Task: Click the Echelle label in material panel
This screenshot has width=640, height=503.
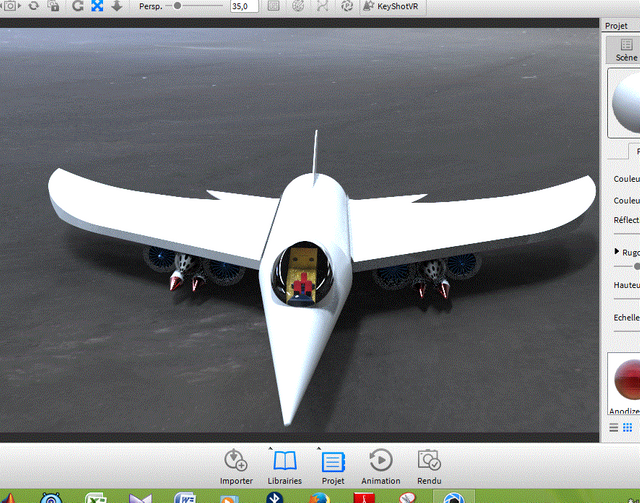Action: pyautogui.click(x=627, y=318)
